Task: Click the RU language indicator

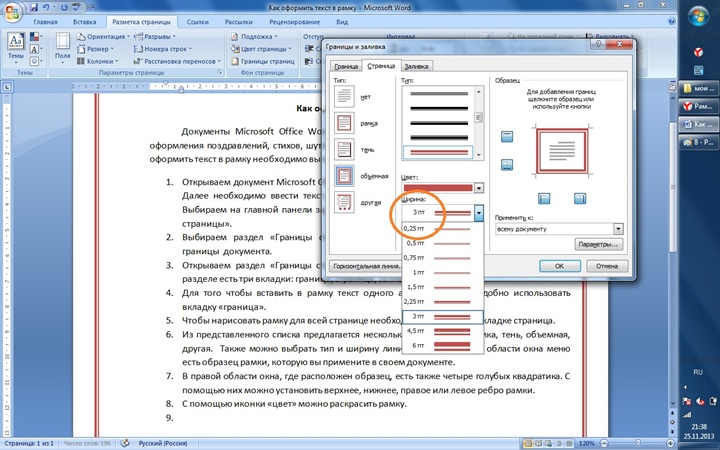Action: pyautogui.click(x=698, y=372)
